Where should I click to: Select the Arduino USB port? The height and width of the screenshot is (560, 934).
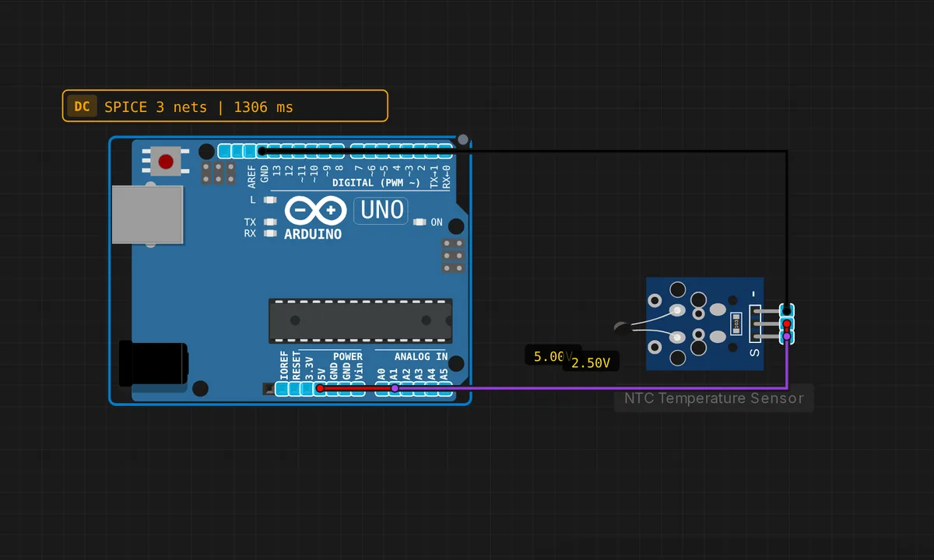coord(147,215)
